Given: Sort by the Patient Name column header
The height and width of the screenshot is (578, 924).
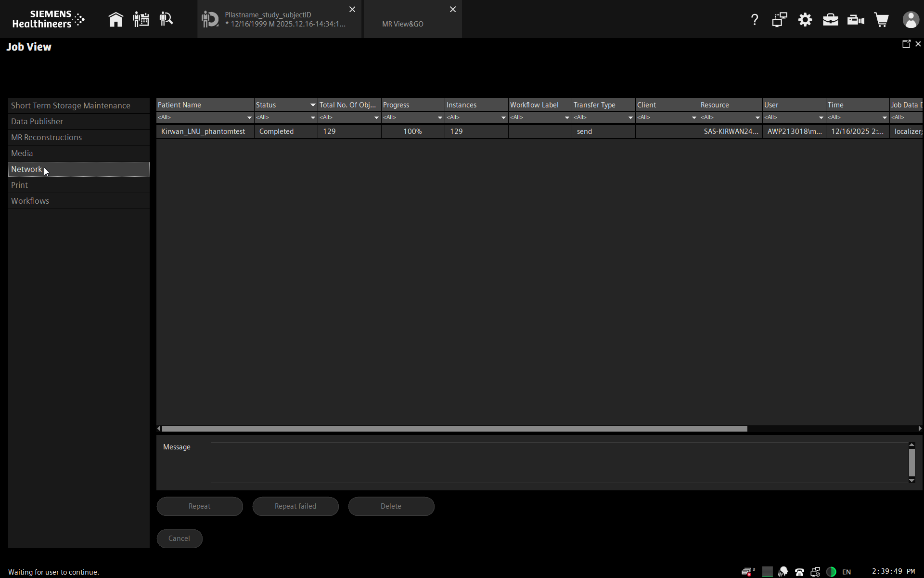Looking at the screenshot, I should [x=205, y=105].
